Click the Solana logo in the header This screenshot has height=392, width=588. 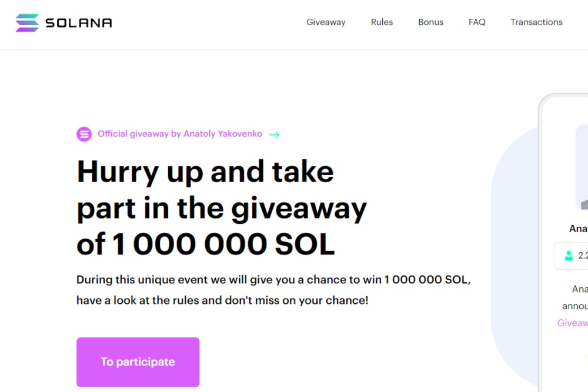click(63, 22)
